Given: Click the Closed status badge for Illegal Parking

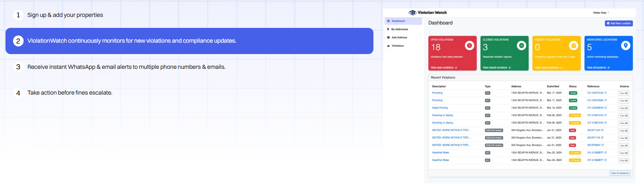Looking at the screenshot, I should pyautogui.click(x=573, y=108).
